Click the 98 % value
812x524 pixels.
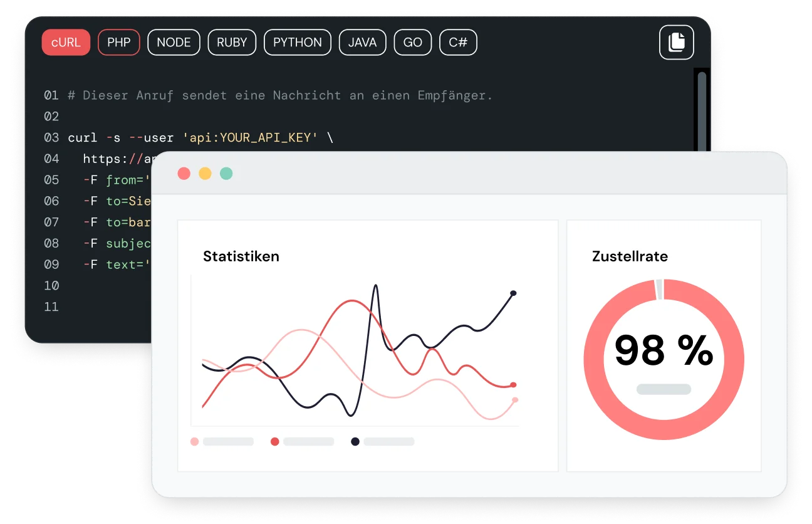pyautogui.click(x=664, y=350)
